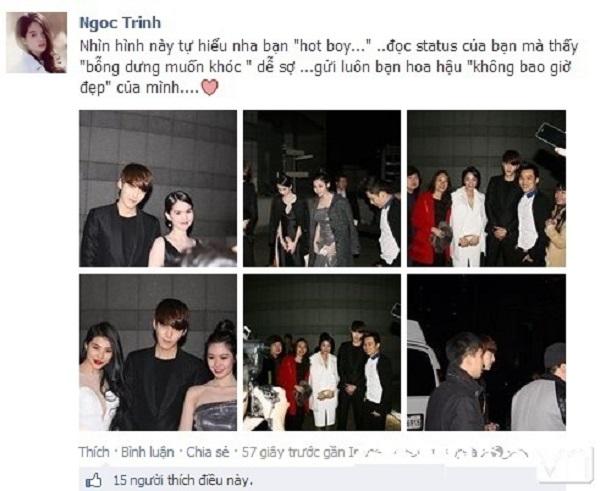
Task: Click the thumbs-up like icon
Action: tap(93, 480)
